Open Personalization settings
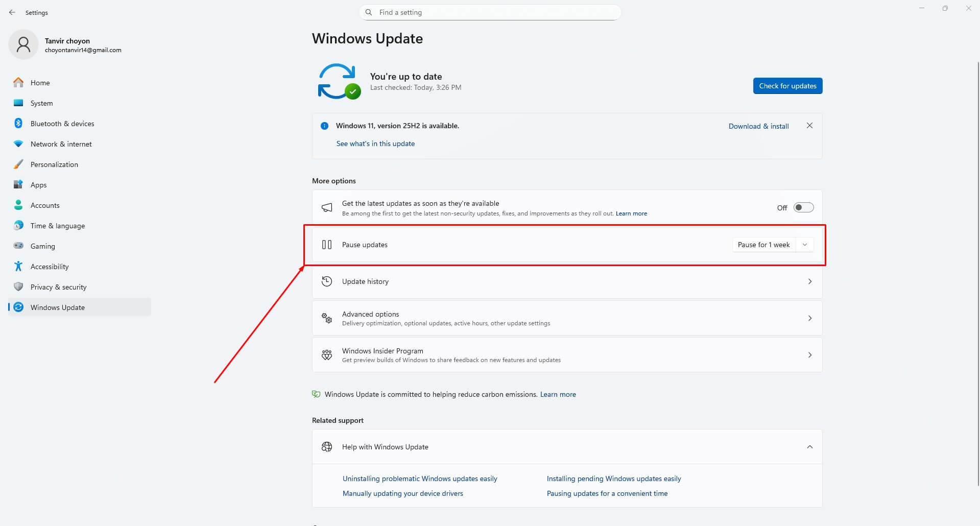 click(80, 164)
